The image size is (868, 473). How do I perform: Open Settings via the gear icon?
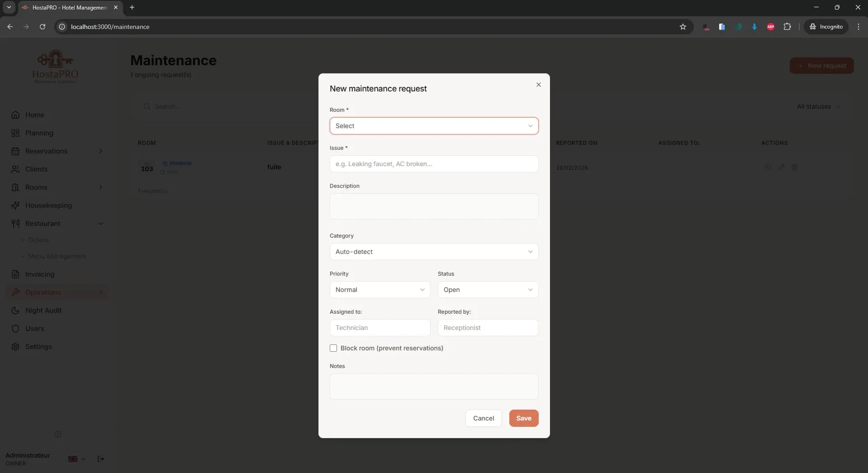coord(15,347)
